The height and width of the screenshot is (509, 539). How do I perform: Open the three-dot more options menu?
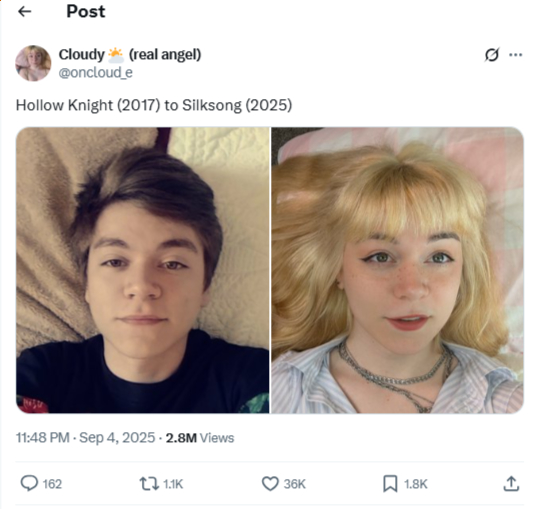(516, 55)
